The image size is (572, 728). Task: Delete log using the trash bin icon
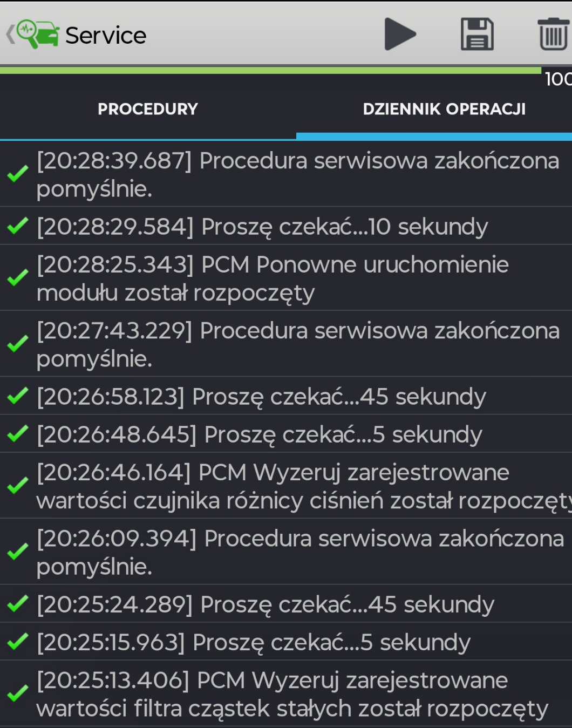554,35
